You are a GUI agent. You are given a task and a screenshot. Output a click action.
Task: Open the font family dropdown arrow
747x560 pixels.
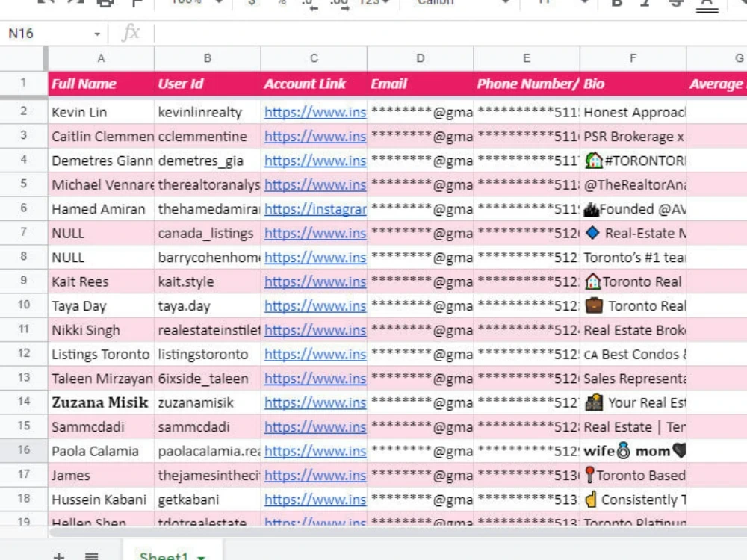coord(505,2)
